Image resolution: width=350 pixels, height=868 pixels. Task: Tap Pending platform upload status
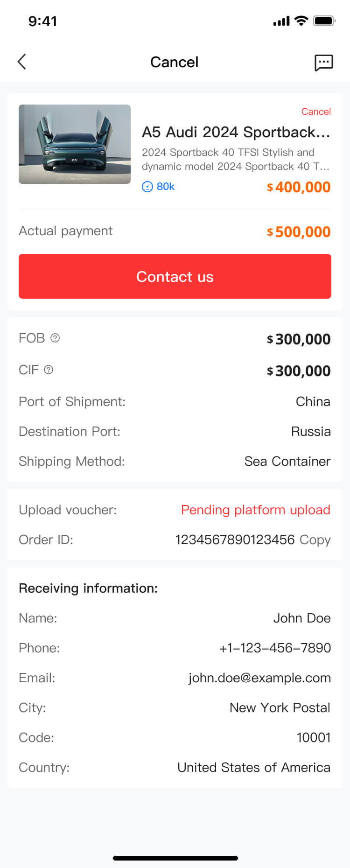(255, 510)
